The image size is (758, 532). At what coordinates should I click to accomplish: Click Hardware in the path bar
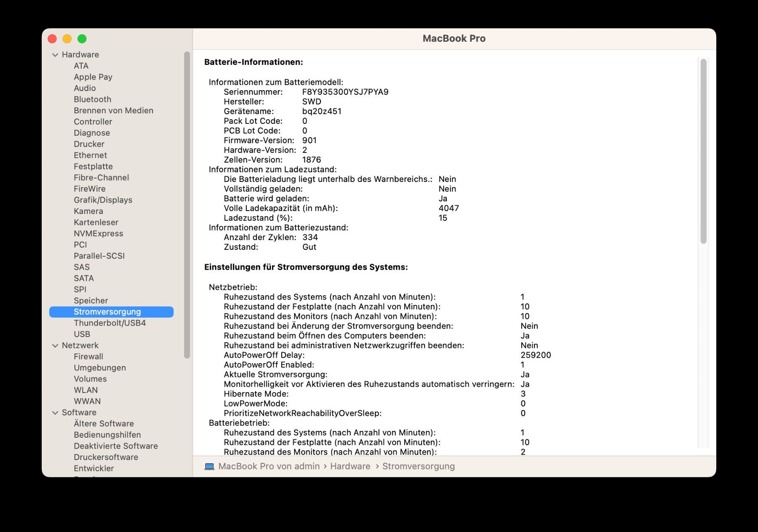[350, 466]
